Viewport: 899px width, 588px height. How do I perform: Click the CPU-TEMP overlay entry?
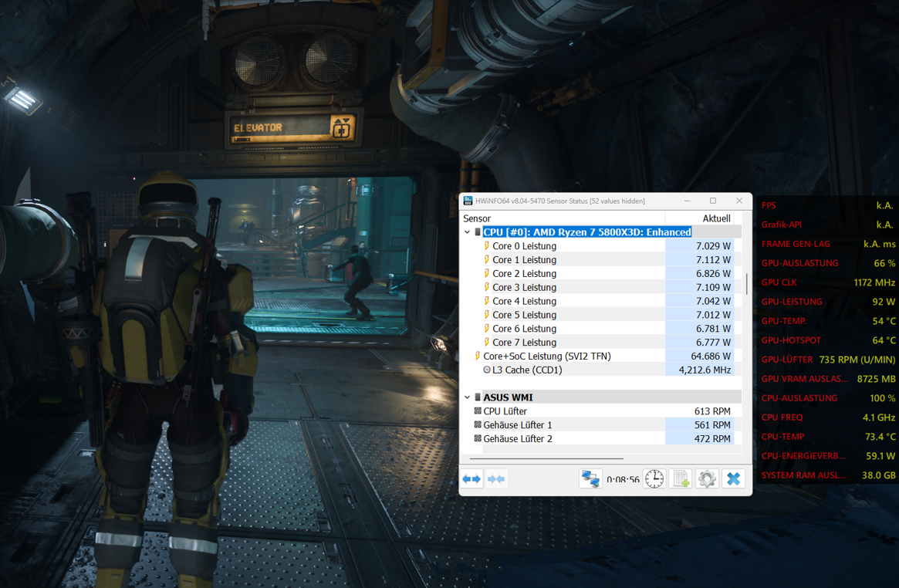828,437
